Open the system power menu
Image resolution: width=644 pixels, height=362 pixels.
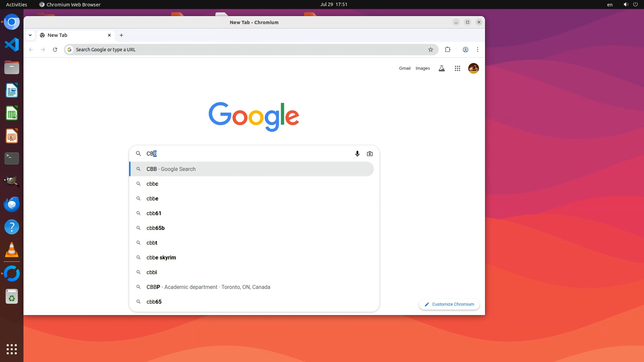coord(635,4)
